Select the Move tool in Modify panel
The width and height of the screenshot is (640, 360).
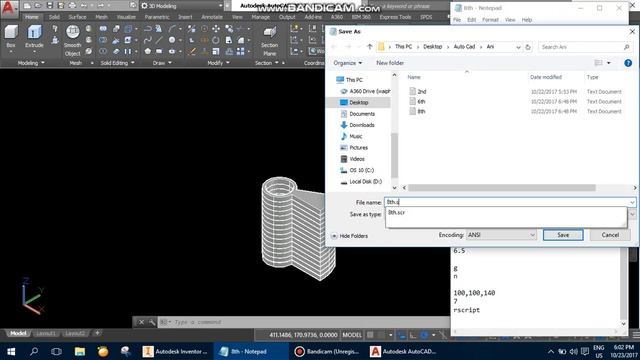(x=216, y=29)
